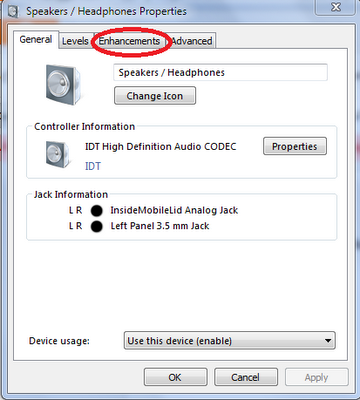
Task: Click the Change Icon button
Action: tap(155, 96)
